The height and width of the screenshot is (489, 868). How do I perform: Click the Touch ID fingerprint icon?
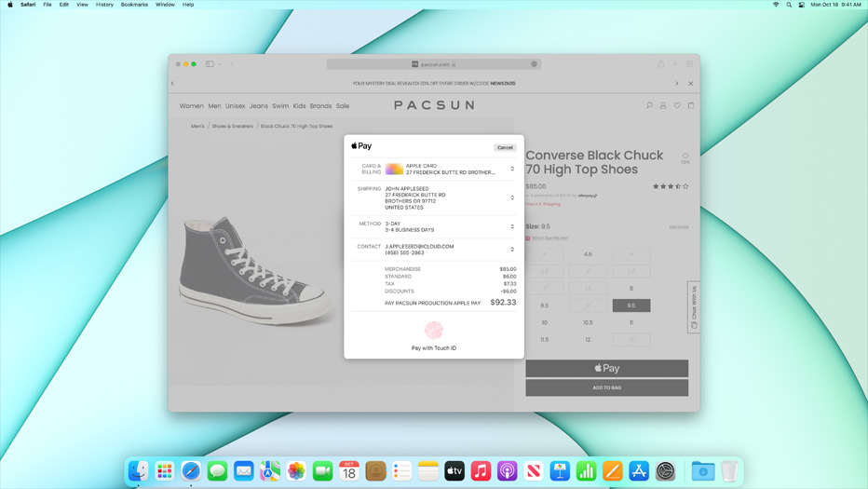(x=434, y=330)
